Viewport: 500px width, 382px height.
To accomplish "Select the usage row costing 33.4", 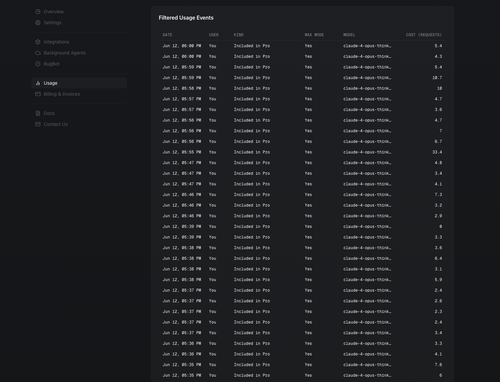I will point(302,152).
